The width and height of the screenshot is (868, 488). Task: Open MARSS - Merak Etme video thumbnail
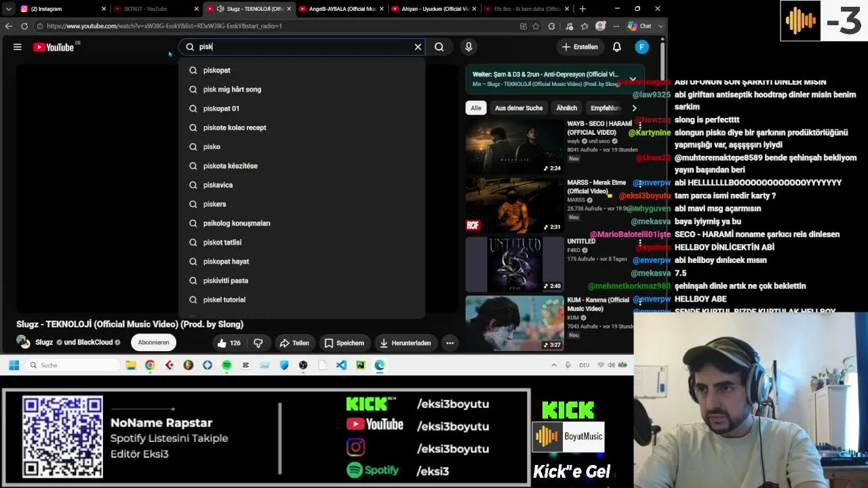tap(514, 205)
